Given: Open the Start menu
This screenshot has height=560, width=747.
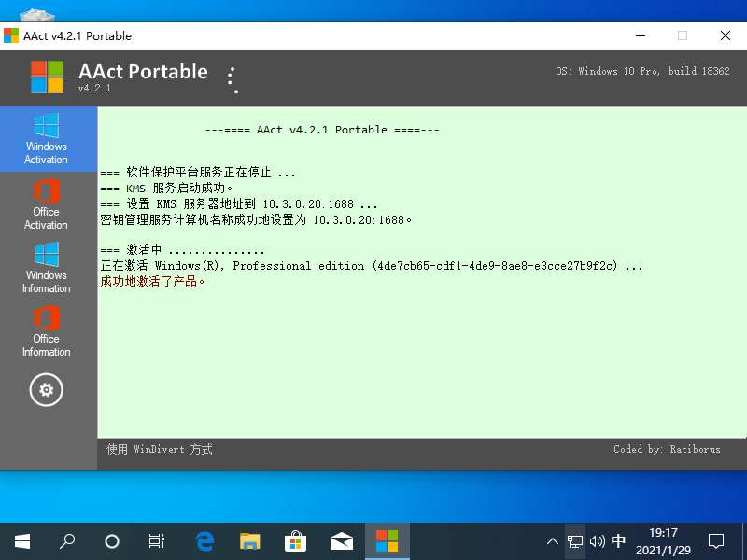Looking at the screenshot, I should [21, 540].
